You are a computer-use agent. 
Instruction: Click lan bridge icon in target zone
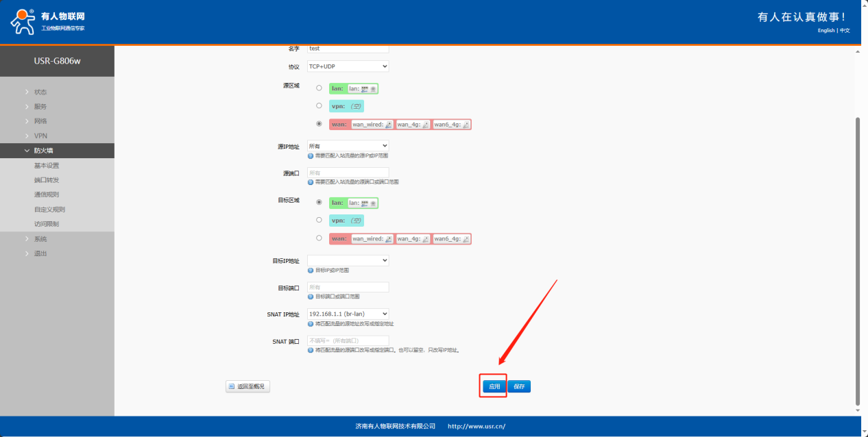(x=365, y=203)
